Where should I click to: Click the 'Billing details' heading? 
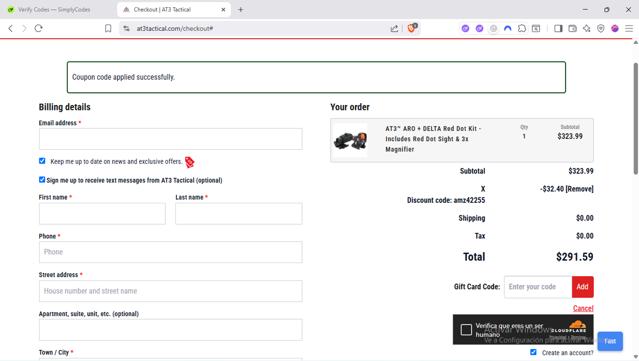[64, 107]
